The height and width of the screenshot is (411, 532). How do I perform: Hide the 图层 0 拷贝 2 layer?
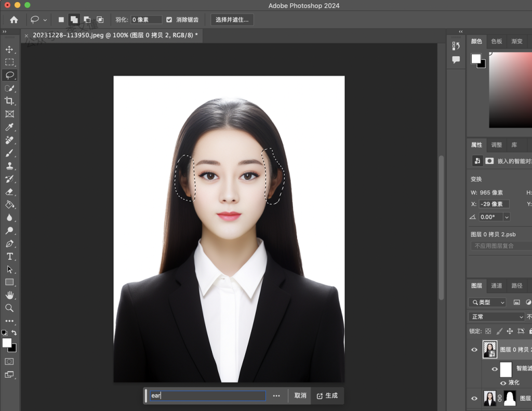coord(474,350)
